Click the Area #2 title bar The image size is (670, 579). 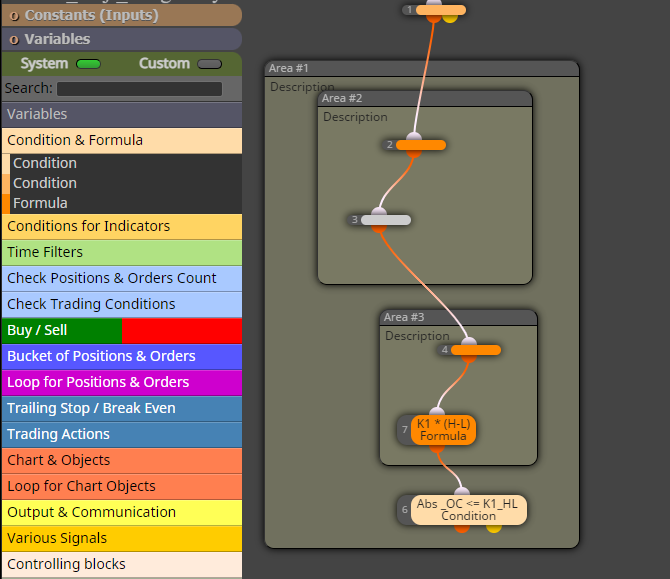[x=425, y=98]
